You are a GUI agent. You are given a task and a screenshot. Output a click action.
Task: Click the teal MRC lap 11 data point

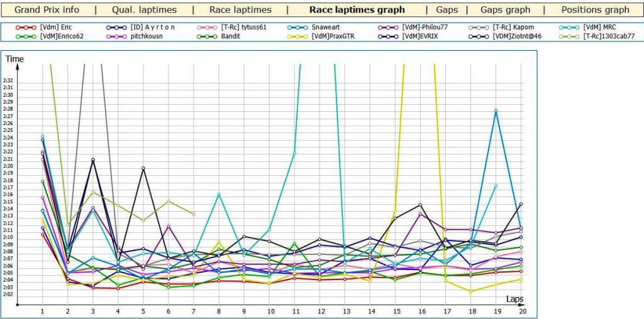294,153
